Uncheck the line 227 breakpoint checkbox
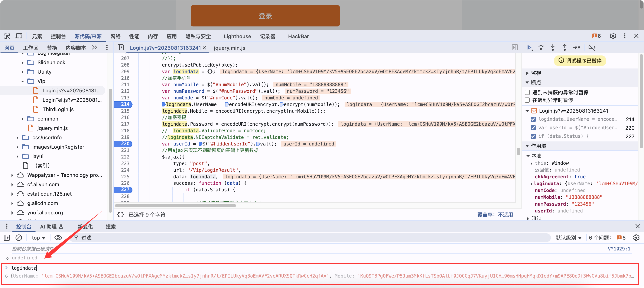Image resolution: width=644 pixels, height=288 pixels. pos(533,136)
